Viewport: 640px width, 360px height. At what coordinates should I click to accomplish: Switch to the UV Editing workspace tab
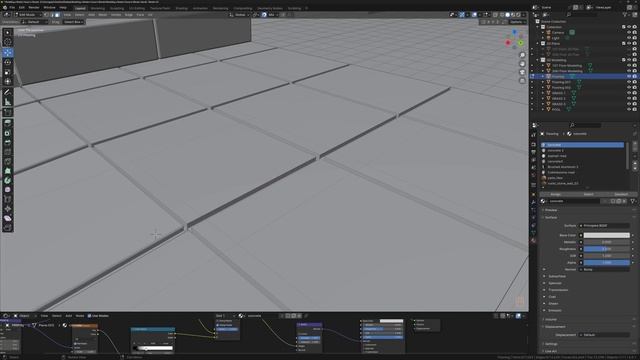pyautogui.click(x=137, y=8)
